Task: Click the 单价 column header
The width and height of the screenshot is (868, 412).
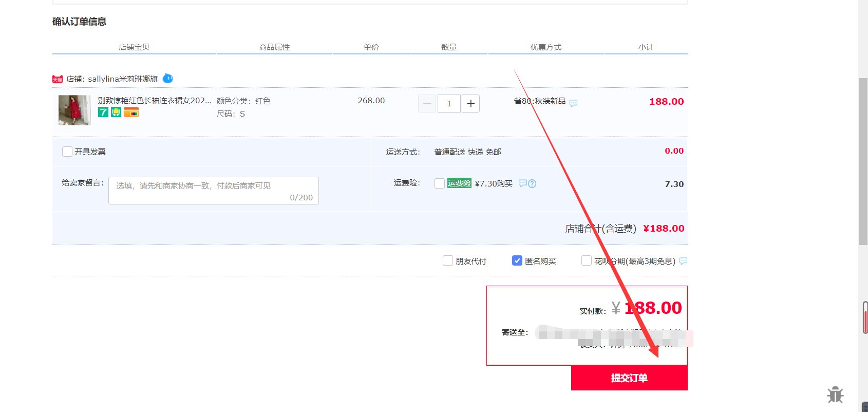Action: (x=371, y=47)
